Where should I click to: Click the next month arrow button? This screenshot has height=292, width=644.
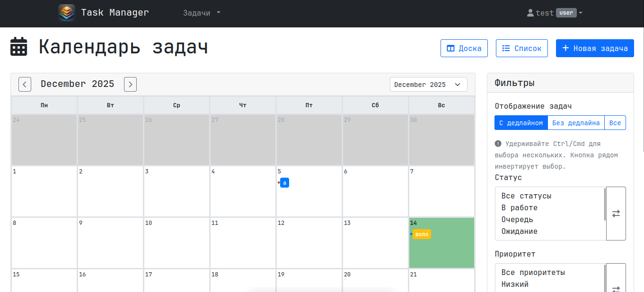click(130, 84)
